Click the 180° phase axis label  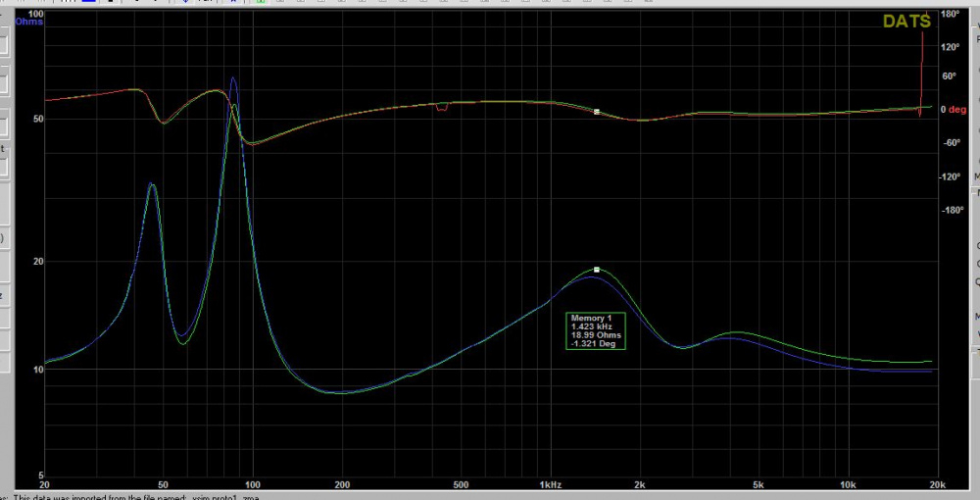[949, 15]
